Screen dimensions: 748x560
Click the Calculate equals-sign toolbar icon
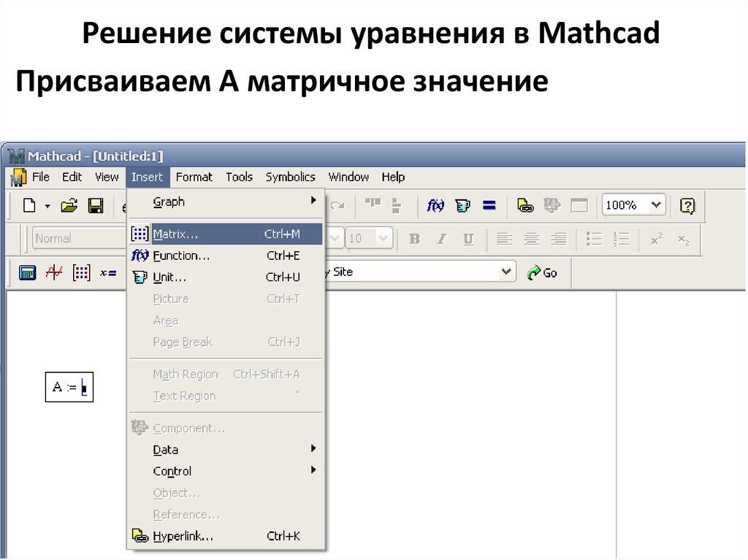coord(489,206)
